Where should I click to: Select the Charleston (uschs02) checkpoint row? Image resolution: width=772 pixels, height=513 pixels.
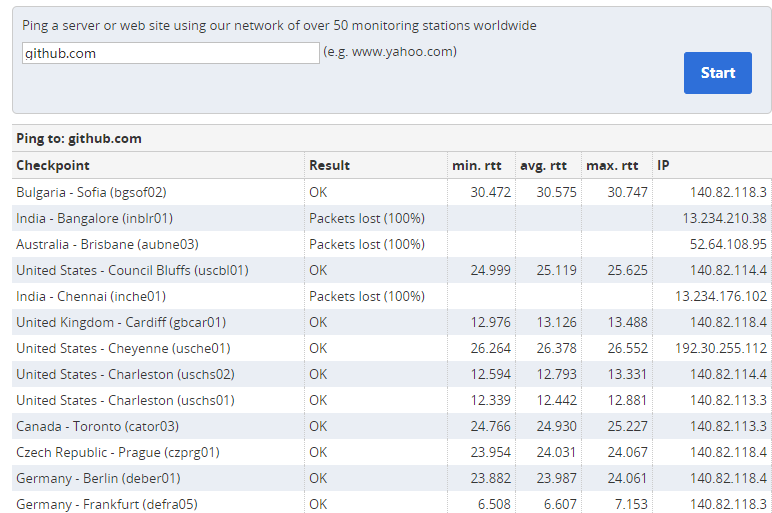point(392,374)
